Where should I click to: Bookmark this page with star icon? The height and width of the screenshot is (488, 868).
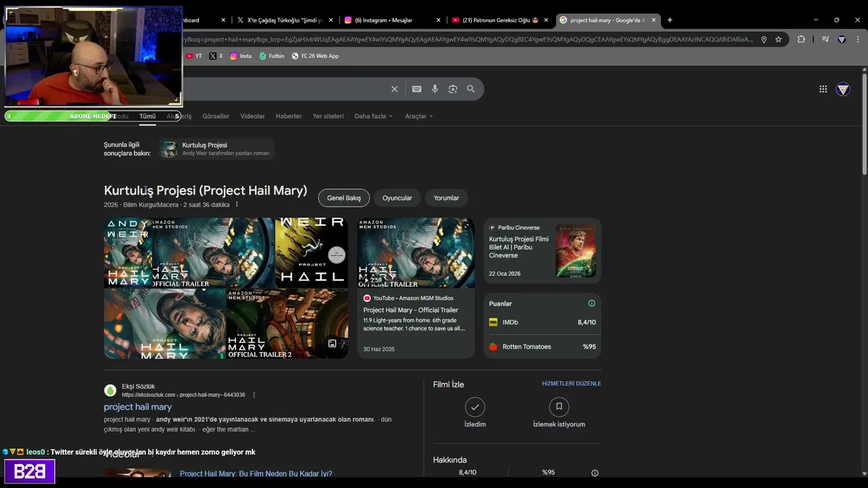778,39
